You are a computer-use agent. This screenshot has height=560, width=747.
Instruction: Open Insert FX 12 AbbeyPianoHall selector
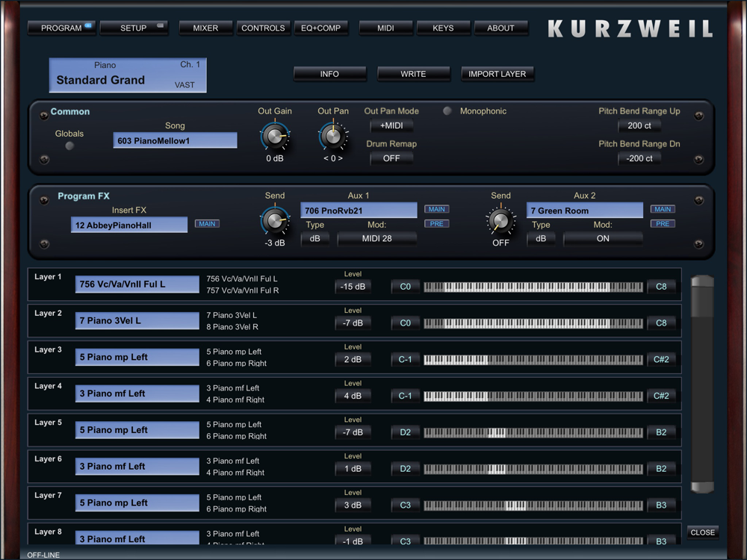coord(129,225)
